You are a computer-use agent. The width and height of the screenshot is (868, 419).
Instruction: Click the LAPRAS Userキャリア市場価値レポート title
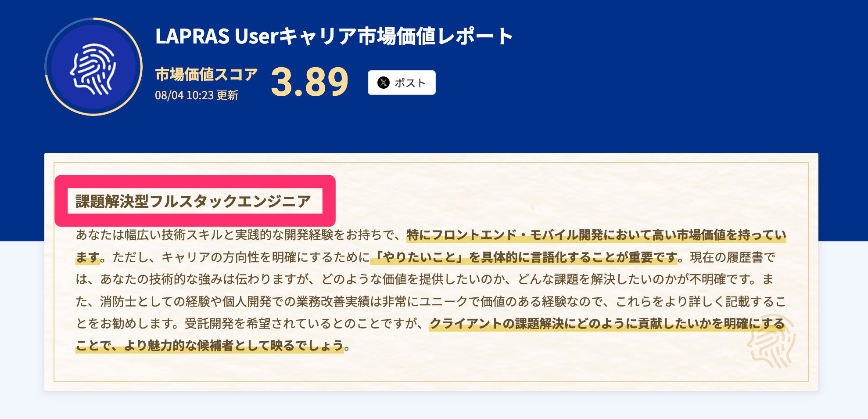click(x=334, y=36)
